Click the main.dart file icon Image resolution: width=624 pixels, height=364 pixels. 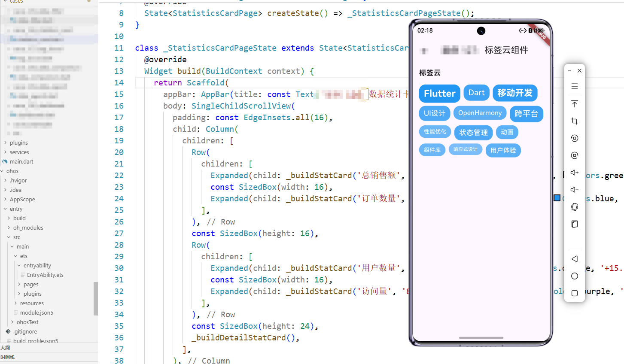(5, 161)
